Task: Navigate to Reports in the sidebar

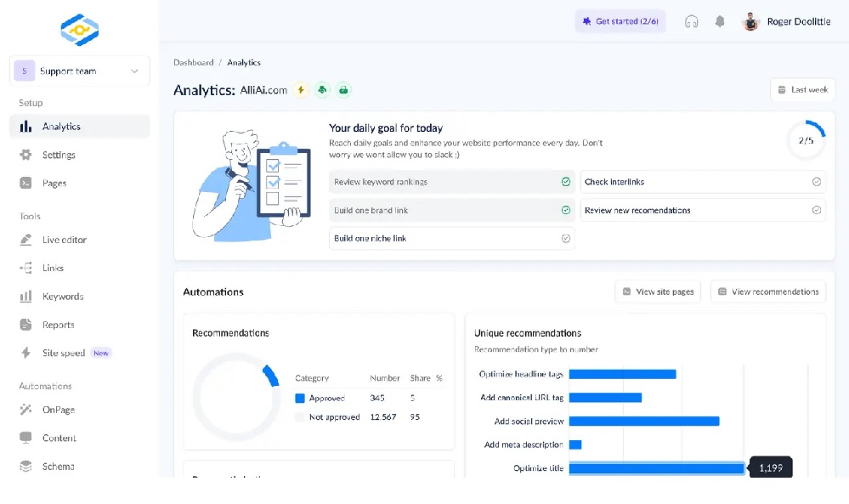Action: coord(58,325)
